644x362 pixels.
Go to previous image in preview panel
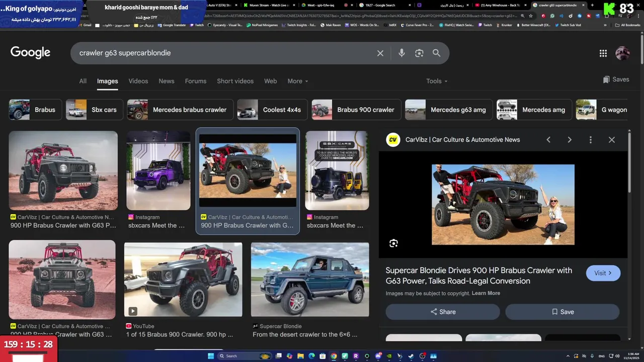pos(548,140)
